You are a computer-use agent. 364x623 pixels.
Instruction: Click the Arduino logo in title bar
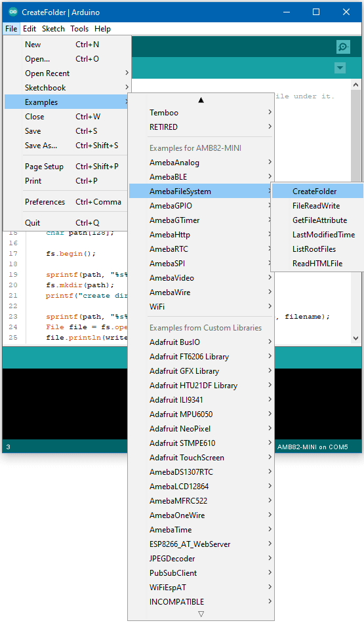[x=13, y=12]
